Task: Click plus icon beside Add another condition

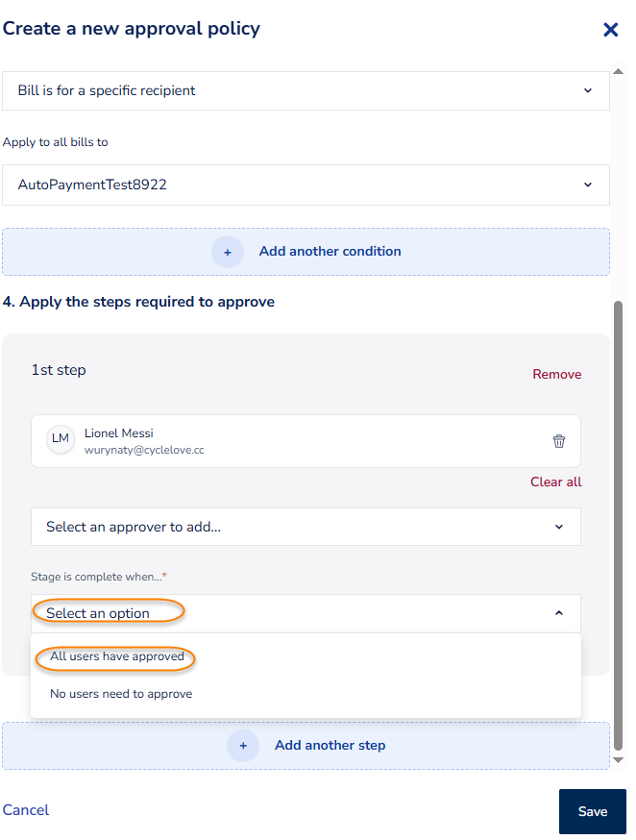Action: pos(228,252)
